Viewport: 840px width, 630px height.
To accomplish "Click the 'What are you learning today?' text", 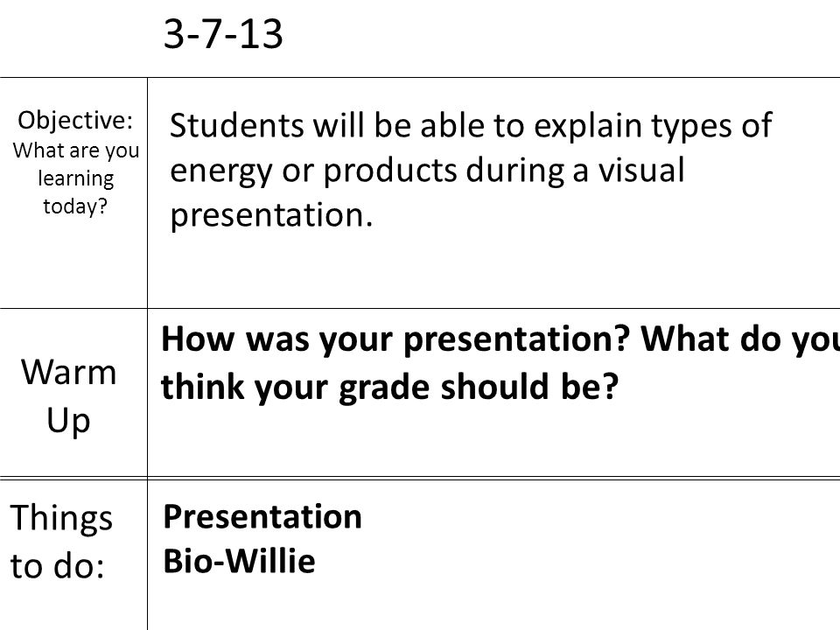I will tap(75, 178).
